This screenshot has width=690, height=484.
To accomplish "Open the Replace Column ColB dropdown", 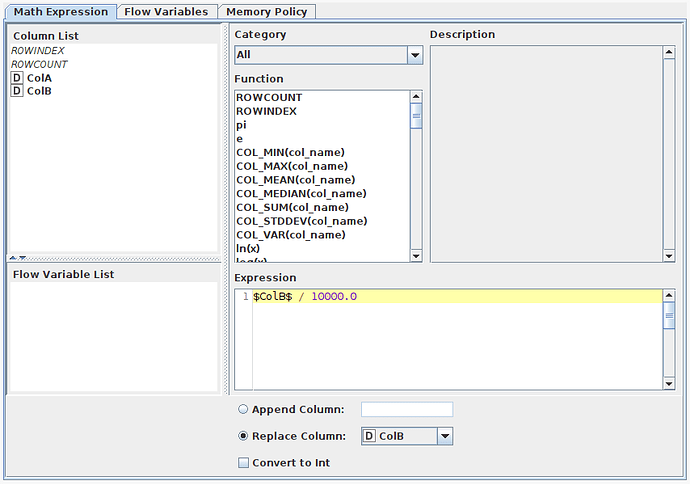I will click(407, 436).
